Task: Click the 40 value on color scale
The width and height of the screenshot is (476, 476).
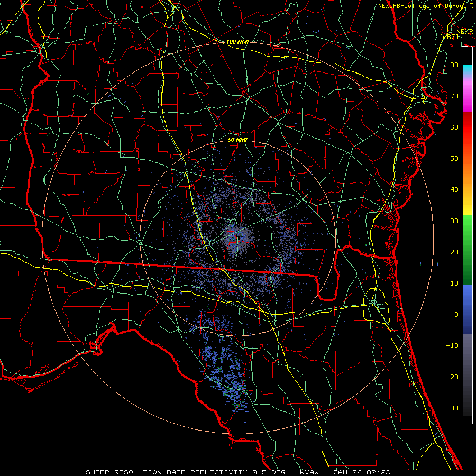Action: 454,190
